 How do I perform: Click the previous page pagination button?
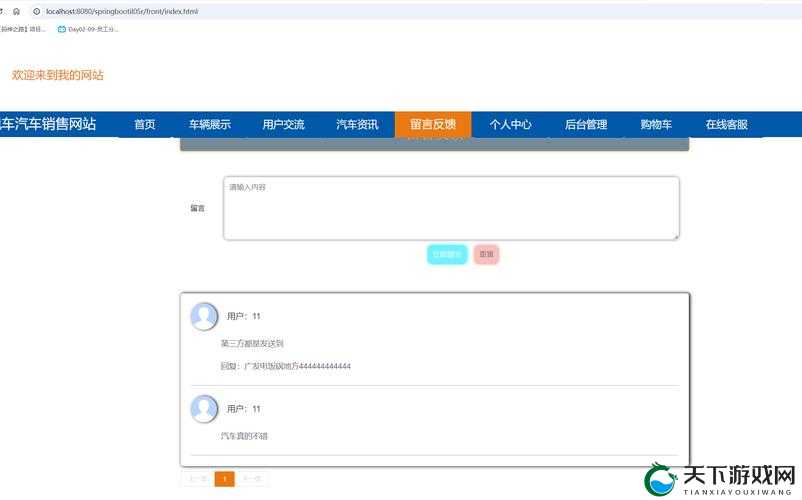pyautogui.click(x=197, y=479)
